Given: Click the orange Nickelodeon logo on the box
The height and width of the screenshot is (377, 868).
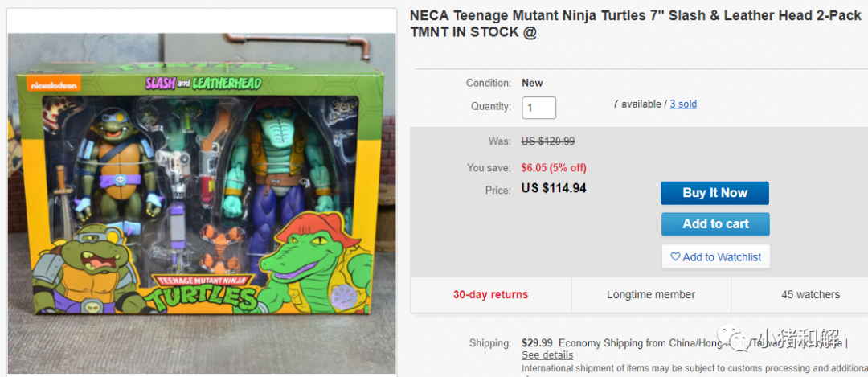Looking at the screenshot, I should coord(53,86).
